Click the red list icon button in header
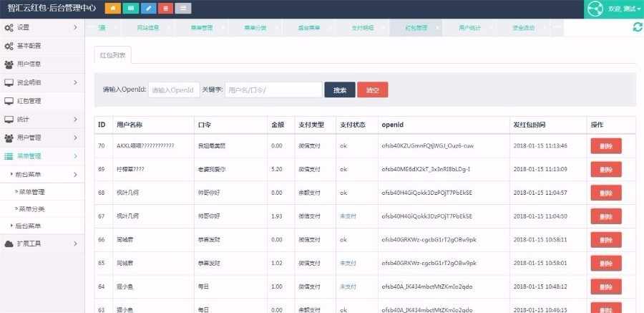644x313 pixels. point(165,8)
